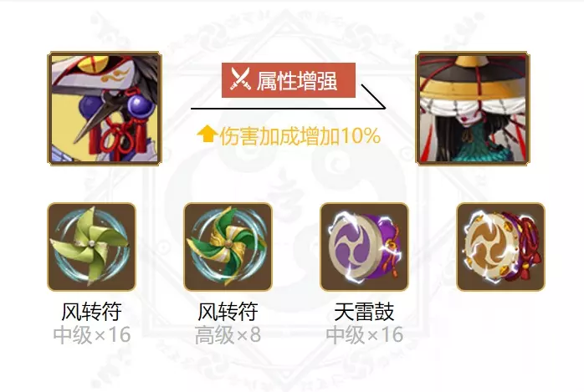584x392 pixels.
Task: Click the 属性增强 banner text
Action: pos(297,81)
